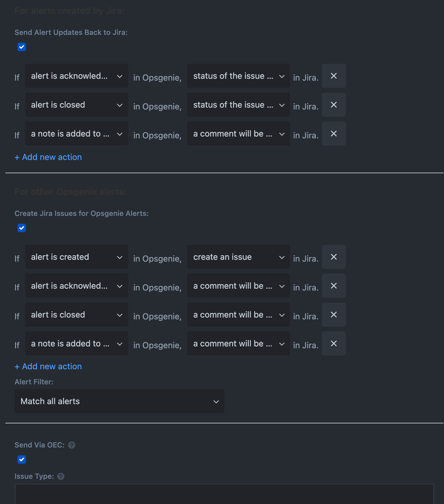The height and width of the screenshot is (504, 444).
Task: Open 'alert is closed' condition dropdown under Send Alert Updates
Action: 77,105
